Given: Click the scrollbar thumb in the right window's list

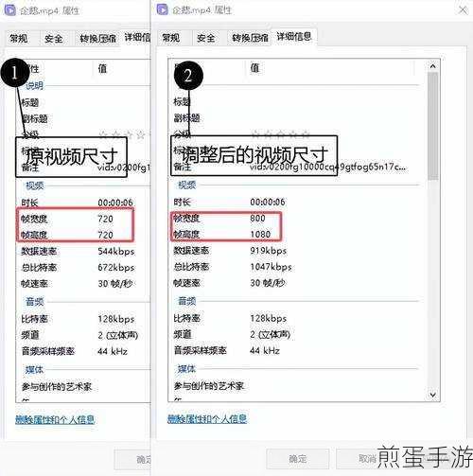Looking at the screenshot, I should (433, 126).
